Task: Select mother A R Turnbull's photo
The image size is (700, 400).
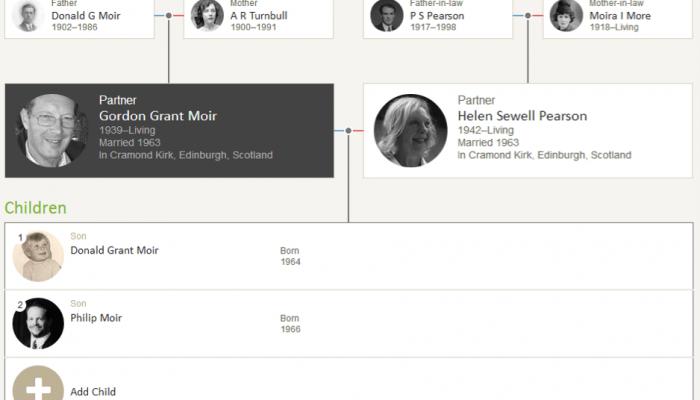Action: [207, 16]
